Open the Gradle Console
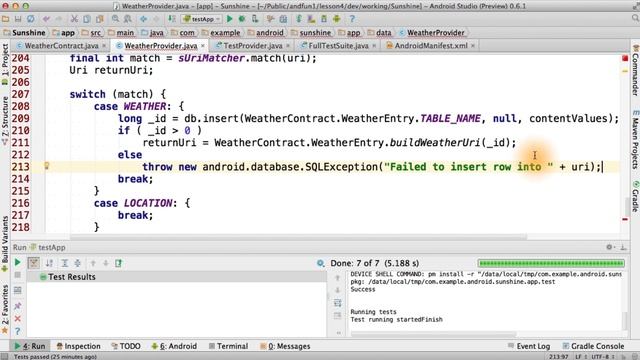 coord(593,346)
